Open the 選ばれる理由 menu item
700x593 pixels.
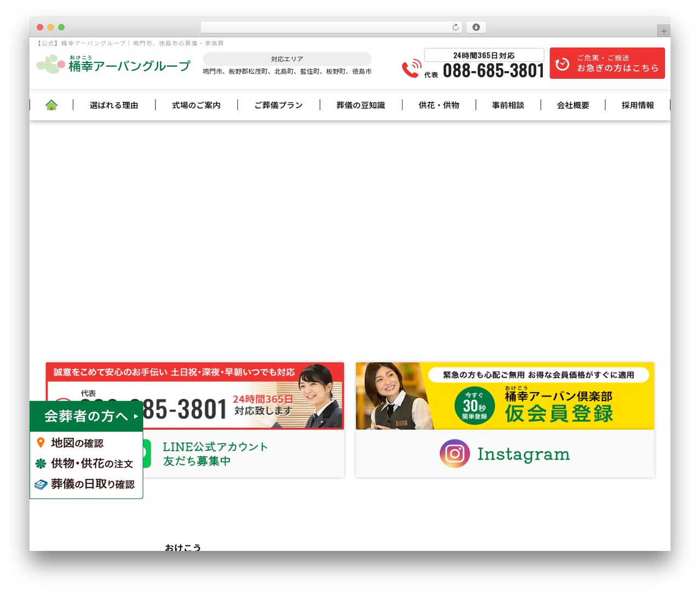click(x=114, y=105)
